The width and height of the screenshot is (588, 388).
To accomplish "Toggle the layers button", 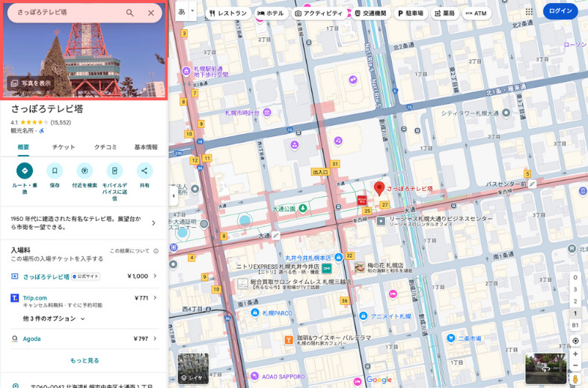I will 192,368.
